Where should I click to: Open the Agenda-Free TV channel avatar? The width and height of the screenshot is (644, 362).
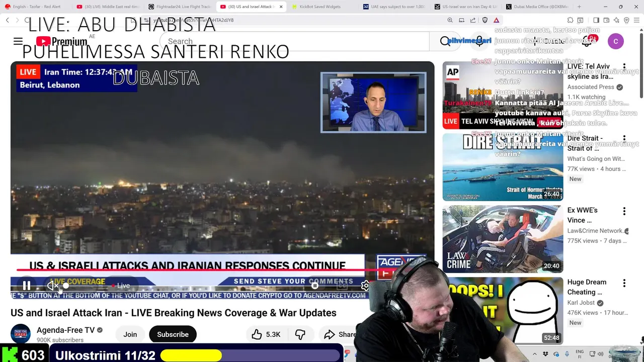[x=21, y=333]
